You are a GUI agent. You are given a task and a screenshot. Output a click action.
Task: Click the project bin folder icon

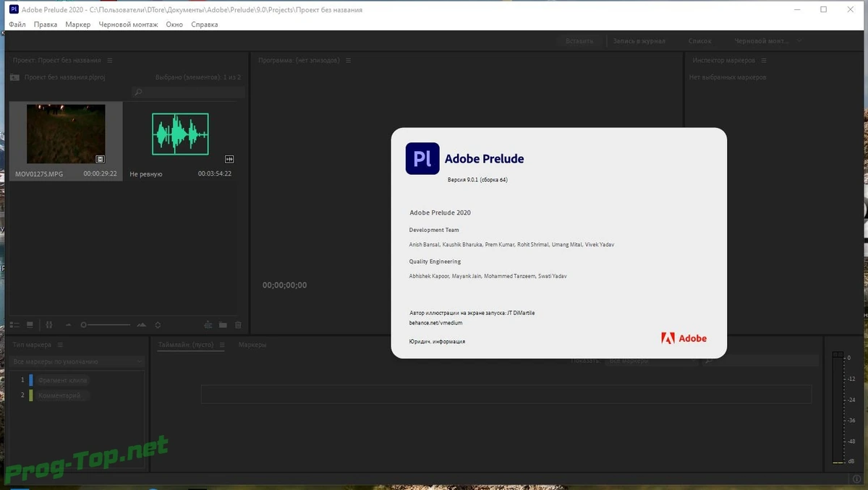(14, 77)
